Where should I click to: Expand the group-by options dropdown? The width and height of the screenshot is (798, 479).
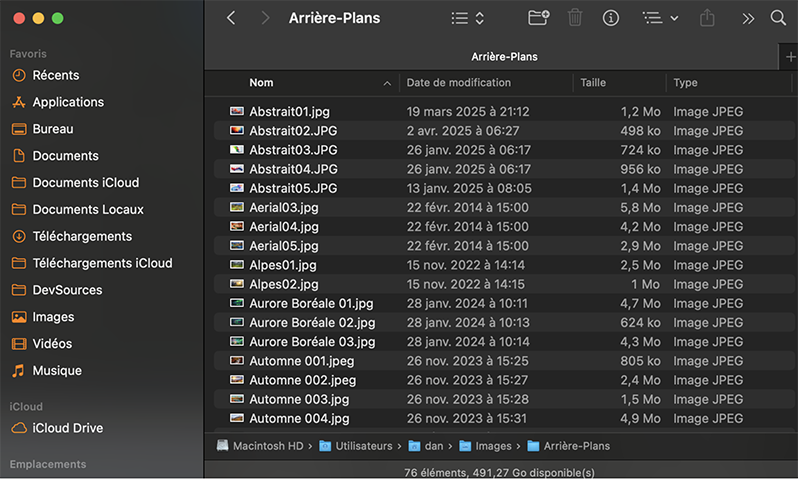point(659,18)
